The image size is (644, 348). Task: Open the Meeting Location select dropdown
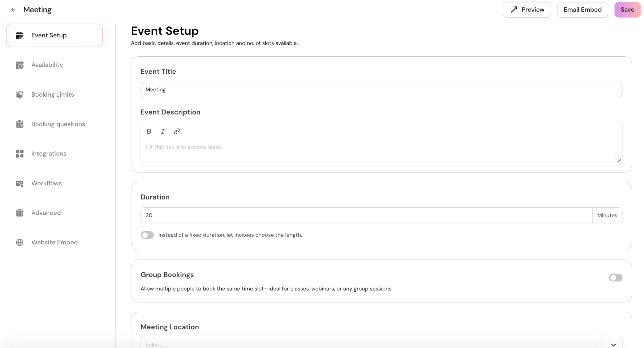click(381, 343)
